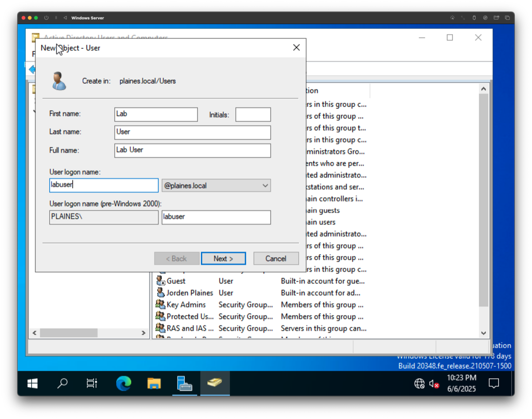
Task: Click User type cell for Jorden Plaines
Action: click(226, 293)
